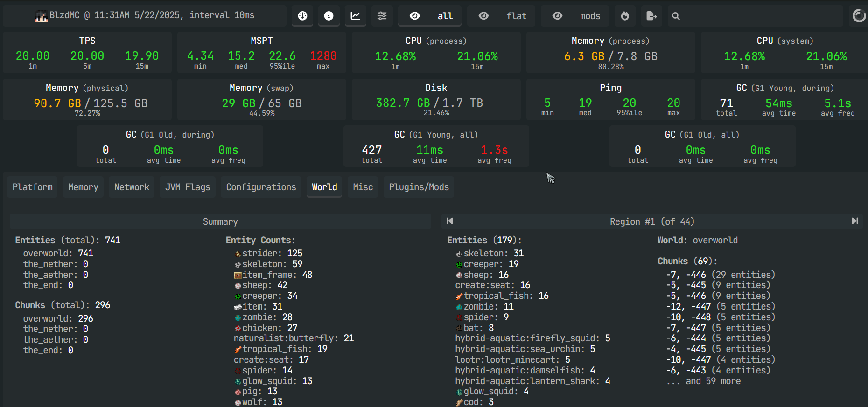The image size is (868, 407).
Task: Open the info panel icon
Action: [329, 16]
